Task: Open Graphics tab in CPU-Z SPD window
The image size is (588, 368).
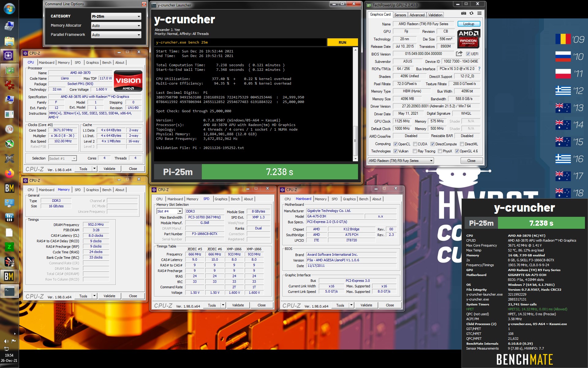Action: (221, 199)
